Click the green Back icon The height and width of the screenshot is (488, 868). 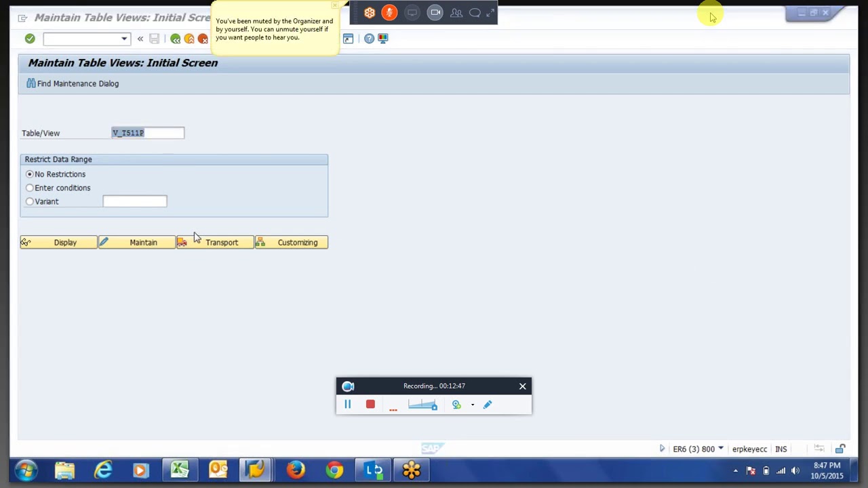tap(176, 39)
